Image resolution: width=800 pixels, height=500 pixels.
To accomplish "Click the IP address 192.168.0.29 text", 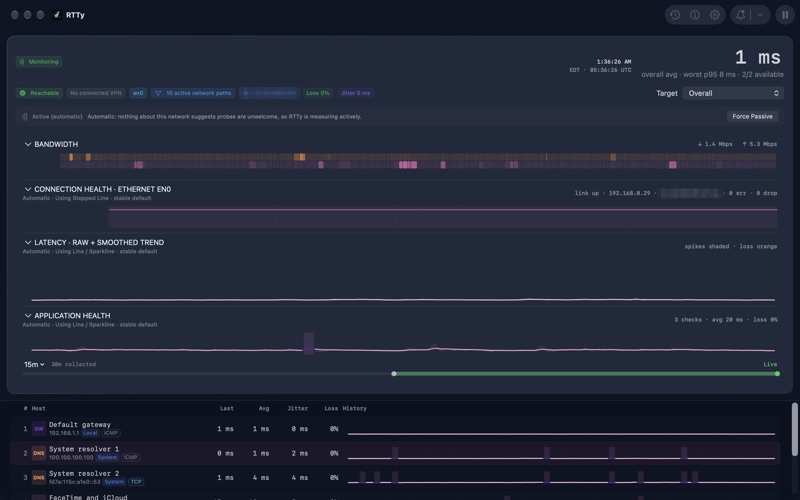I will pyautogui.click(x=630, y=193).
